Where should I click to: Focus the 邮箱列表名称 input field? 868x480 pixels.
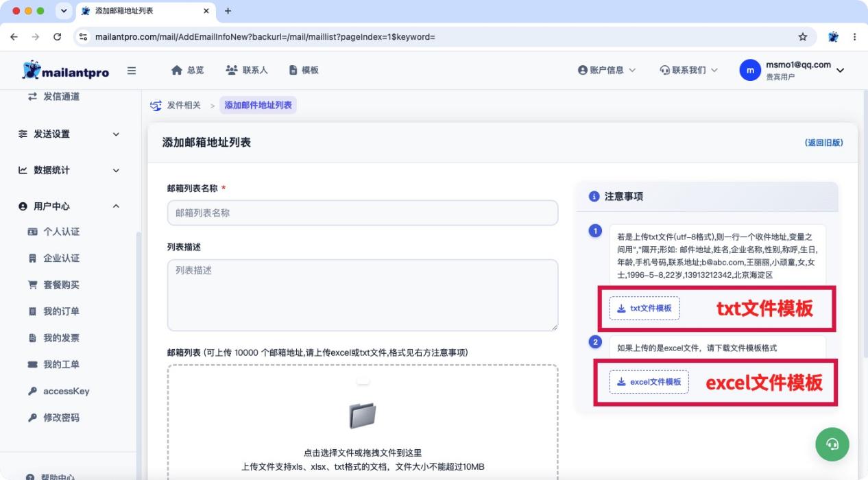[363, 213]
